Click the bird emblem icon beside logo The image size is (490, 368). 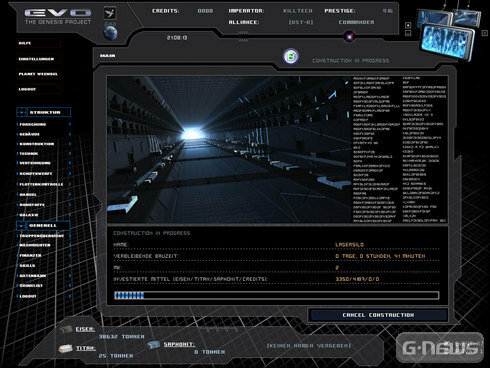[x=110, y=13]
